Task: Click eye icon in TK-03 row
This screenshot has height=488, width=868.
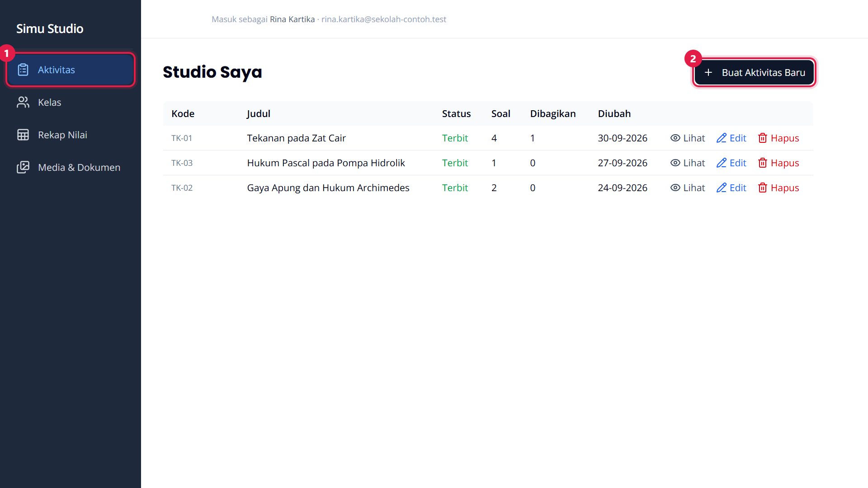Action: pos(675,163)
